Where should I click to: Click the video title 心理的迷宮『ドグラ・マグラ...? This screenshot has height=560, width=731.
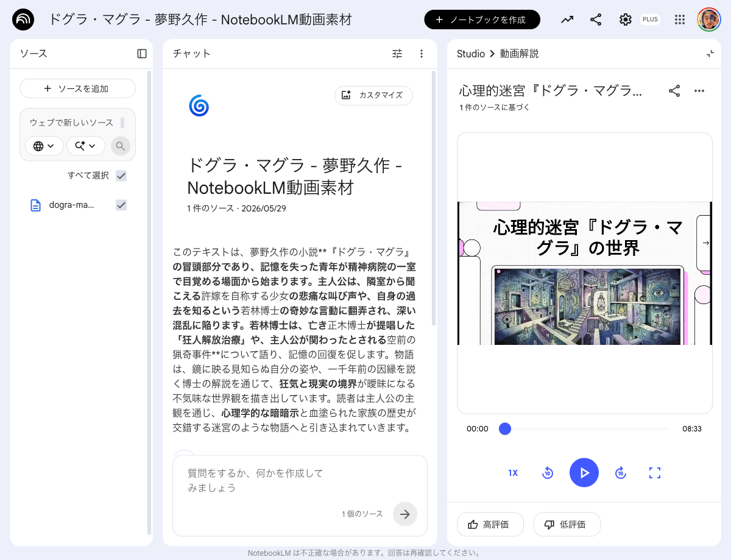point(551,91)
